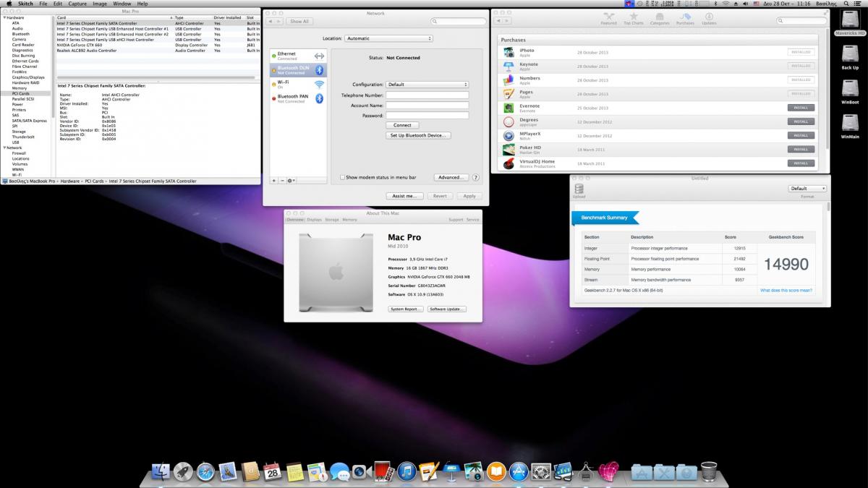Open the App Store icon in the Dock
868x488 pixels.
click(x=518, y=472)
